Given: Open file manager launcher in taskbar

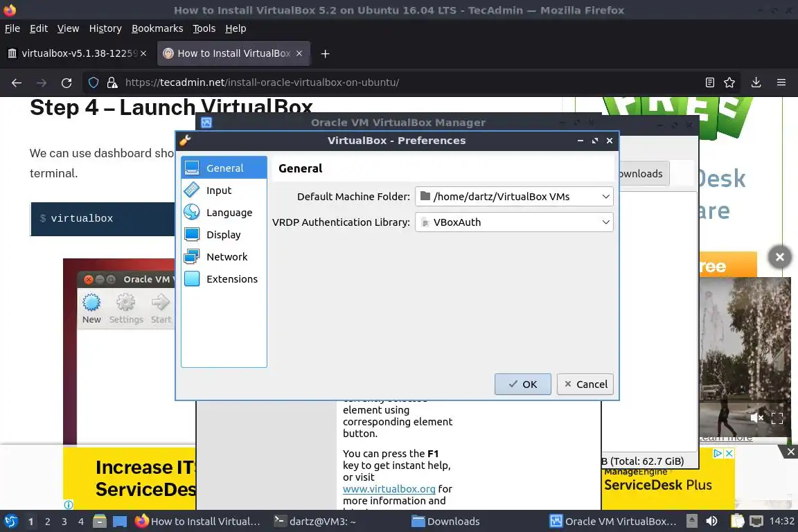Looking at the screenshot, I should tap(100, 522).
